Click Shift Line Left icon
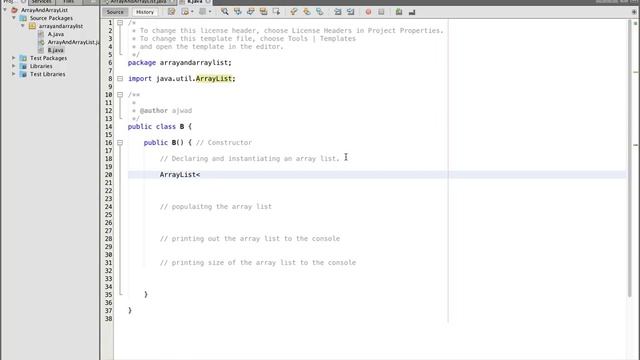 [x=338, y=12]
